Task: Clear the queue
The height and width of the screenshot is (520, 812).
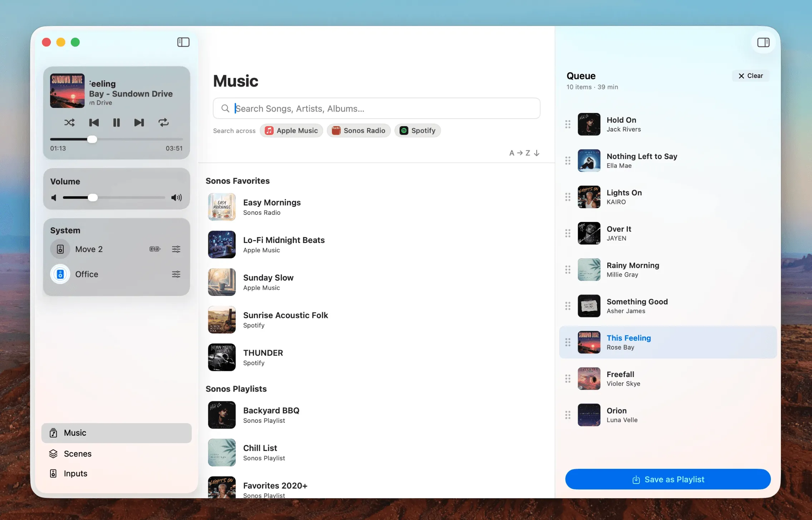Action: click(750, 76)
